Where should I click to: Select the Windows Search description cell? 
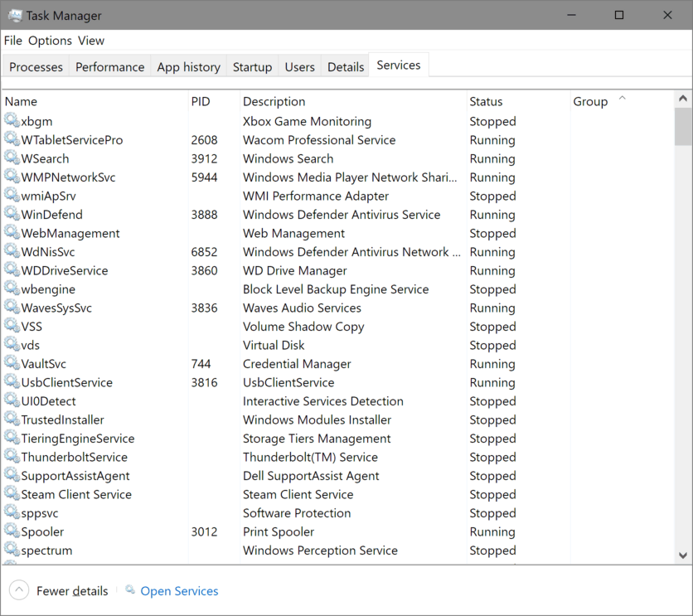pos(288,158)
